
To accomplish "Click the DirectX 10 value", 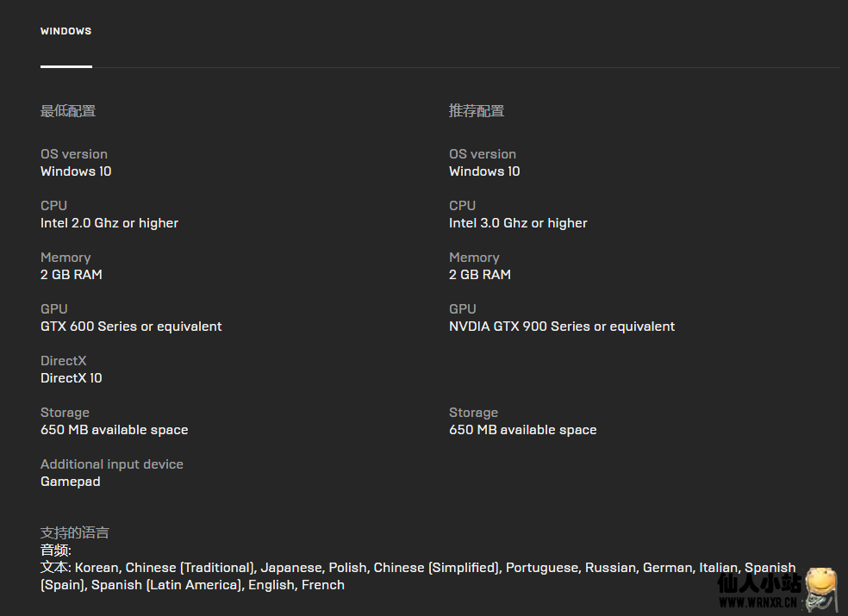I will [71, 378].
